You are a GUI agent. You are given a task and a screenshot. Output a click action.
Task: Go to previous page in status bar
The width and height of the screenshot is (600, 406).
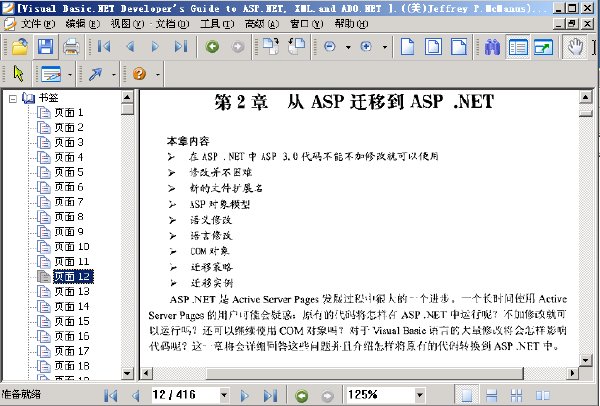(x=135, y=395)
